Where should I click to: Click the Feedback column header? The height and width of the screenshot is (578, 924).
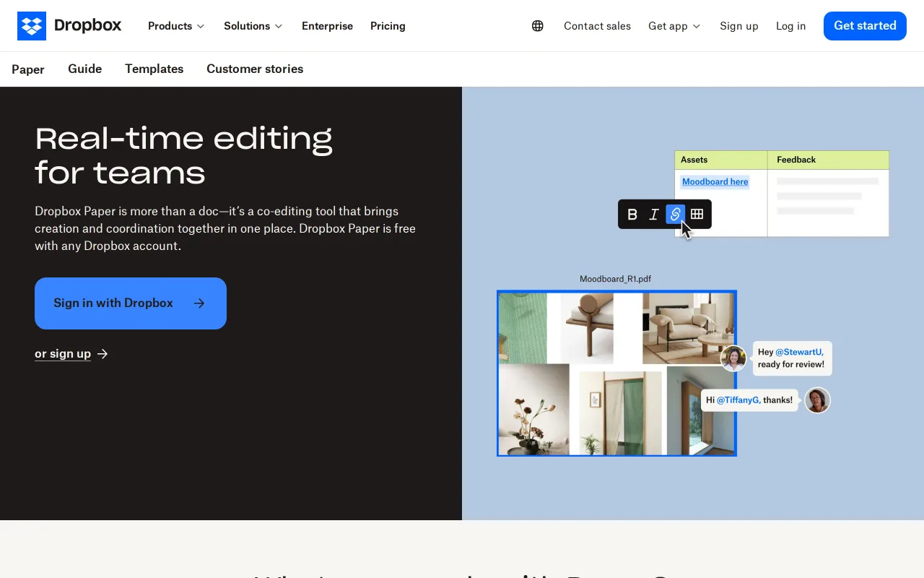click(x=828, y=160)
